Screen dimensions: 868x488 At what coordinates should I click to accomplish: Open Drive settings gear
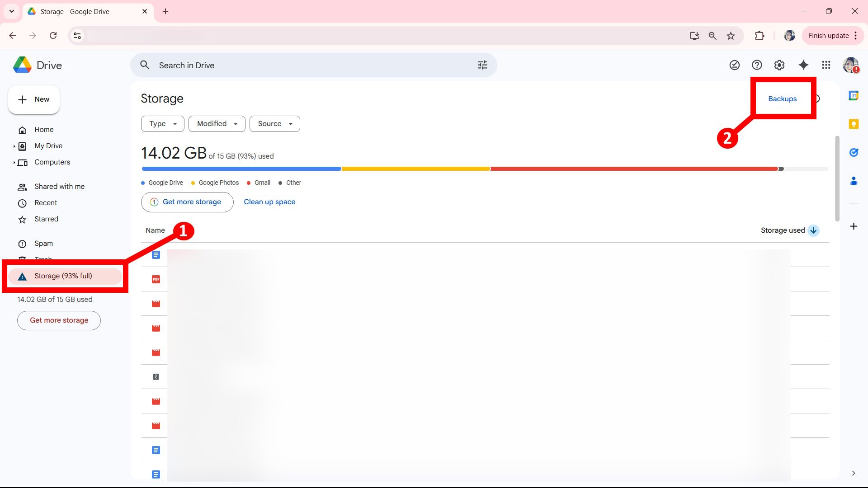(779, 65)
